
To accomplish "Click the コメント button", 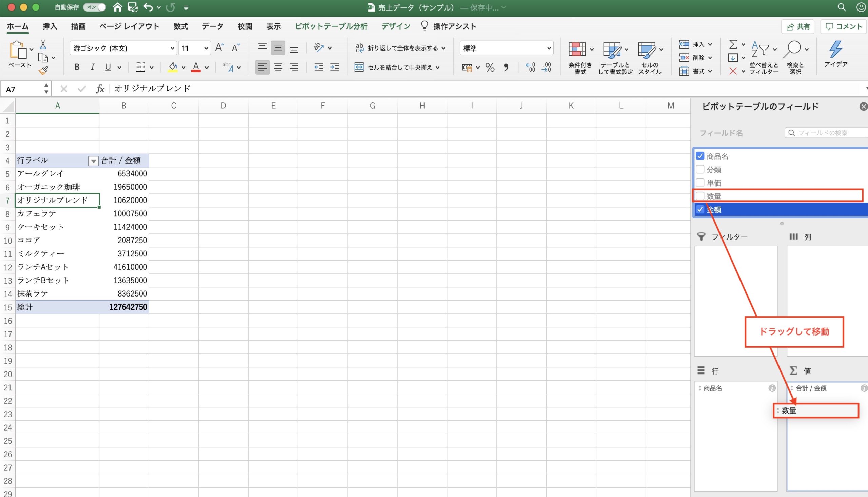I will pyautogui.click(x=844, y=26).
